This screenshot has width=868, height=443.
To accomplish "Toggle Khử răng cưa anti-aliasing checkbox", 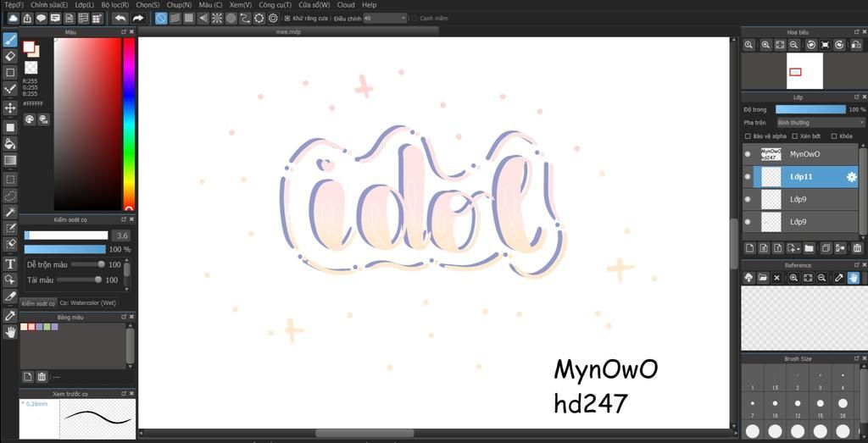I will [x=287, y=19].
